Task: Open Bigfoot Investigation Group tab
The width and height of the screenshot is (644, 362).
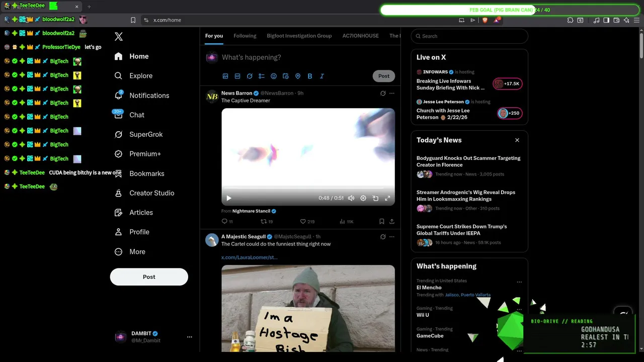Action: click(299, 36)
